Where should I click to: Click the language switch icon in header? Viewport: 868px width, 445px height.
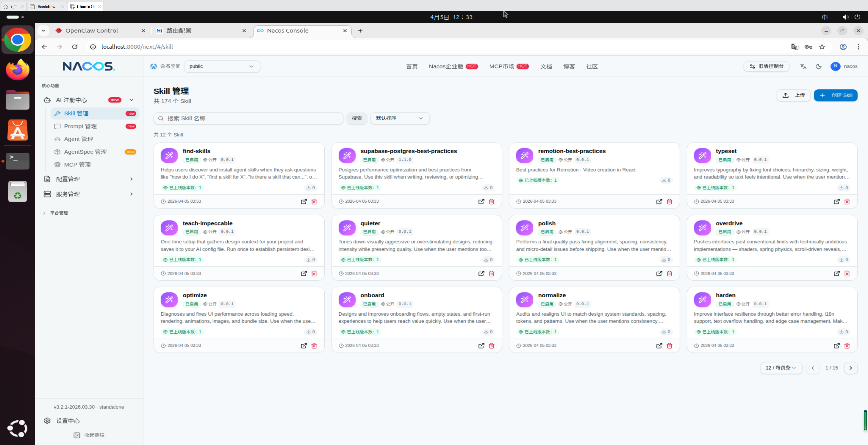pyautogui.click(x=803, y=66)
